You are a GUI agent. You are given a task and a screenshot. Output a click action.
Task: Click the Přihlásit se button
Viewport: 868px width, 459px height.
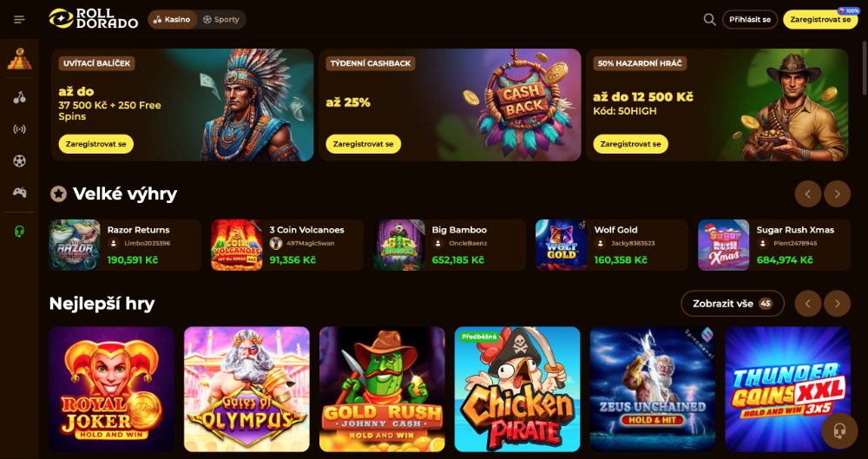click(750, 19)
